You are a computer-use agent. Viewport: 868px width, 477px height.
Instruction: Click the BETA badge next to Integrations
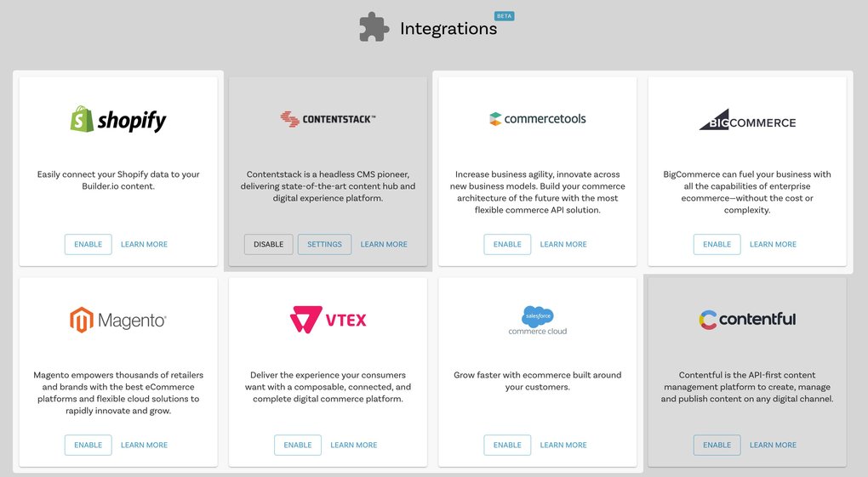[x=505, y=16]
